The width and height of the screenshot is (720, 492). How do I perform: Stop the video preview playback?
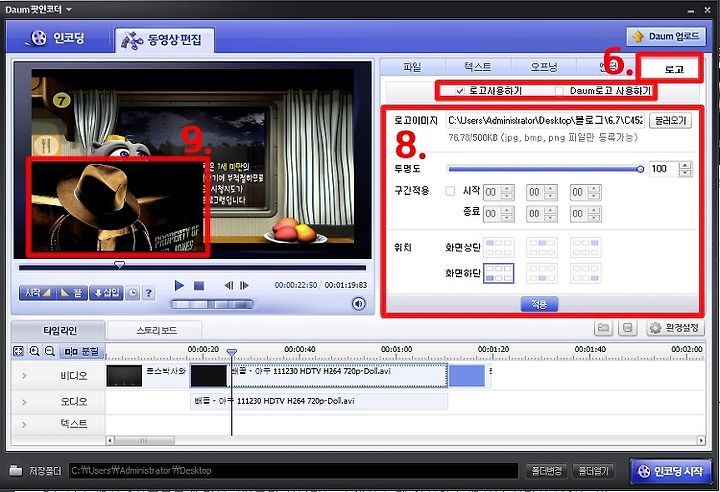pos(199,286)
